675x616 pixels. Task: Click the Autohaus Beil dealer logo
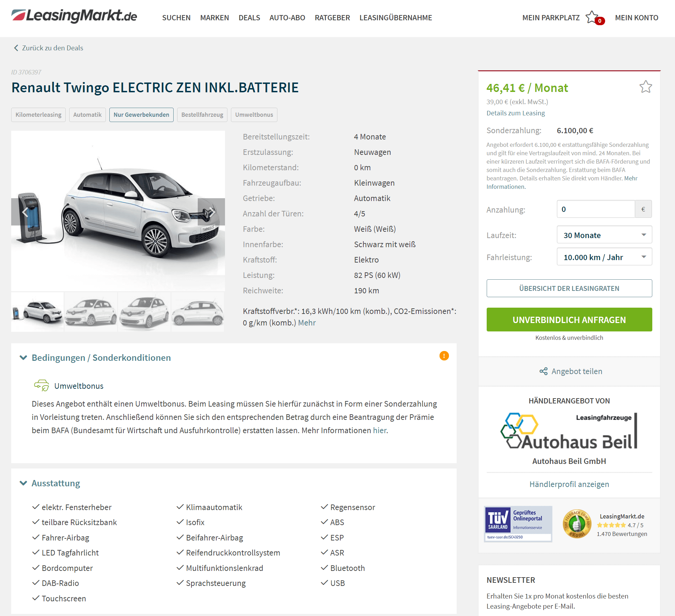pyautogui.click(x=569, y=431)
